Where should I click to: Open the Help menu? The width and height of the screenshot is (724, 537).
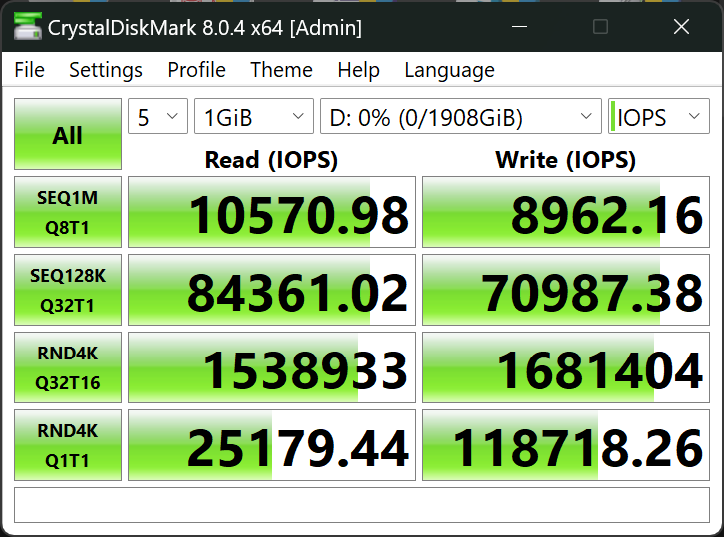pyautogui.click(x=358, y=70)
